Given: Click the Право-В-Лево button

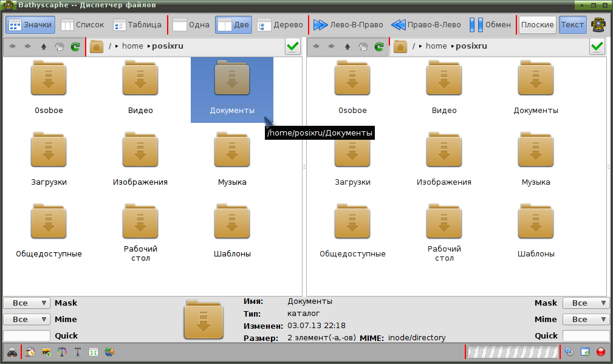Looking at the screenshot, I should tap(426, 25).
